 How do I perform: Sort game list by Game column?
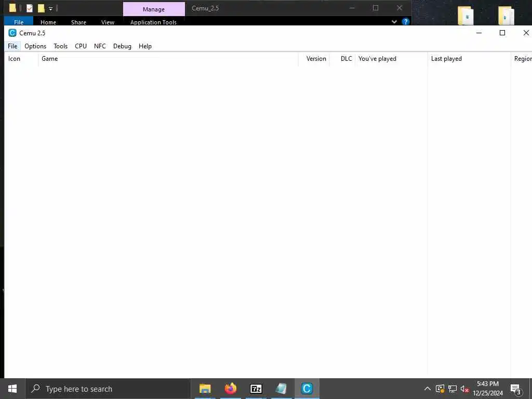click(168, 59)
